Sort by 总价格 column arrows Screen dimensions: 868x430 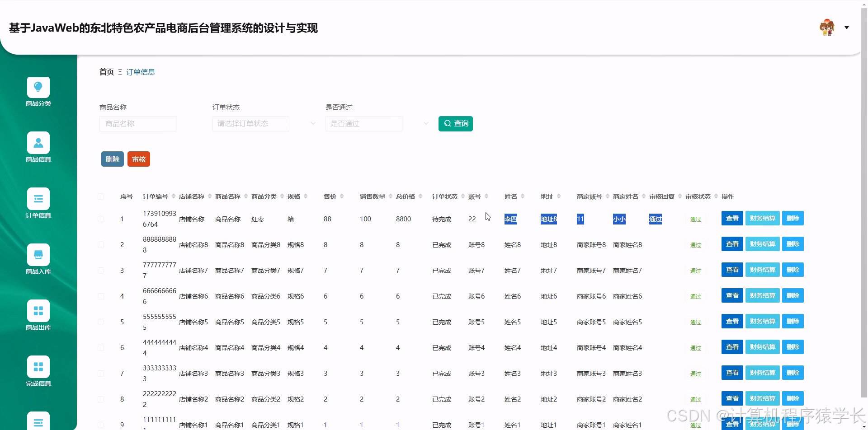pos(420,196)
